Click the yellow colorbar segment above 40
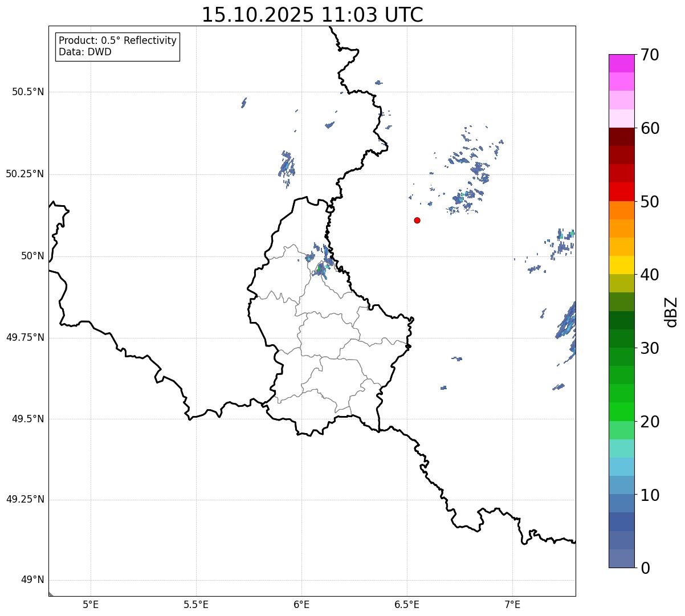Screen dimensions: 685x616 pyautogui.click(x=621, y=266)
